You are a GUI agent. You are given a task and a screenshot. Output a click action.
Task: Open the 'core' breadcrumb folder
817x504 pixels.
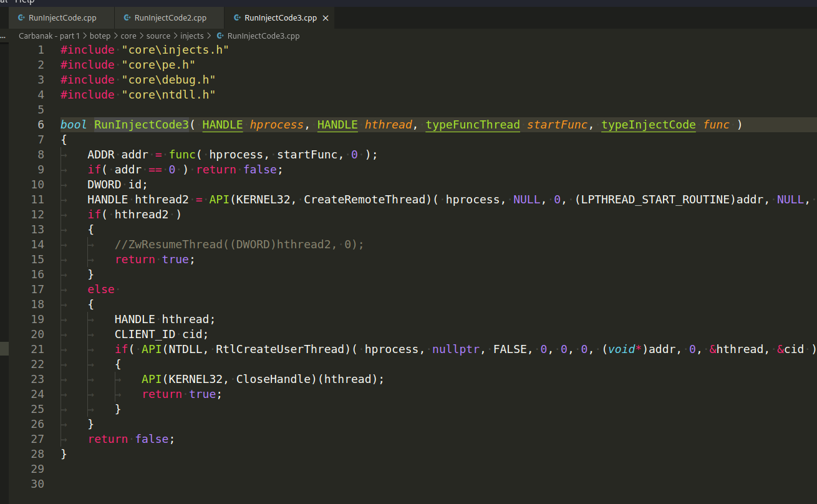128,36
